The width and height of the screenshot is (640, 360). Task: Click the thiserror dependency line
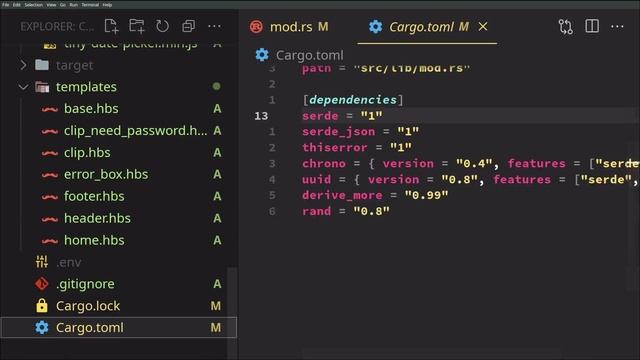coord(357,147)
